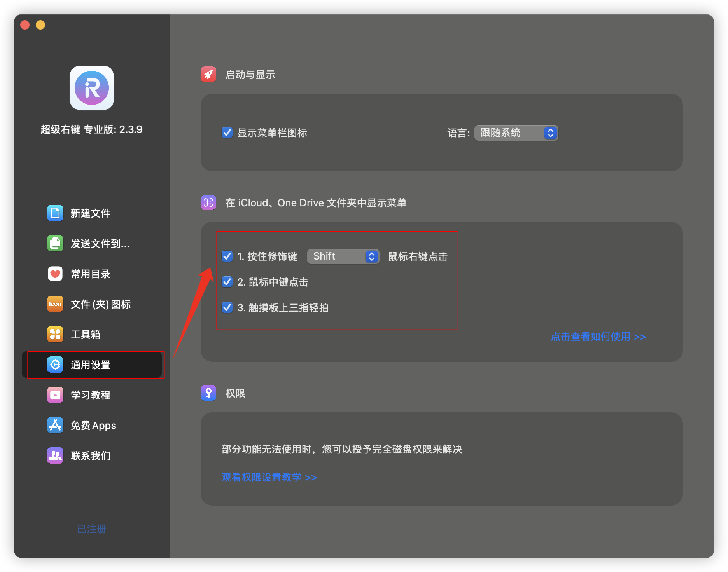Click the 点击查看如何使用 link

coord(598,337)
